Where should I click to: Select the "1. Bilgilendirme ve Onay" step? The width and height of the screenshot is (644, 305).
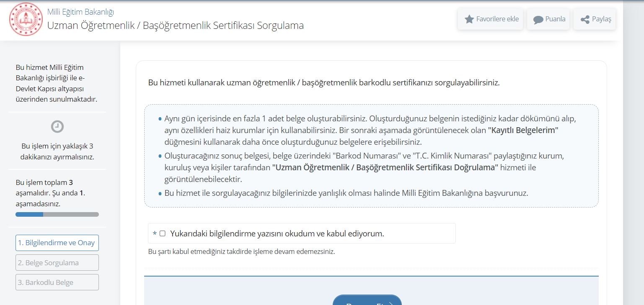[57, 243]
